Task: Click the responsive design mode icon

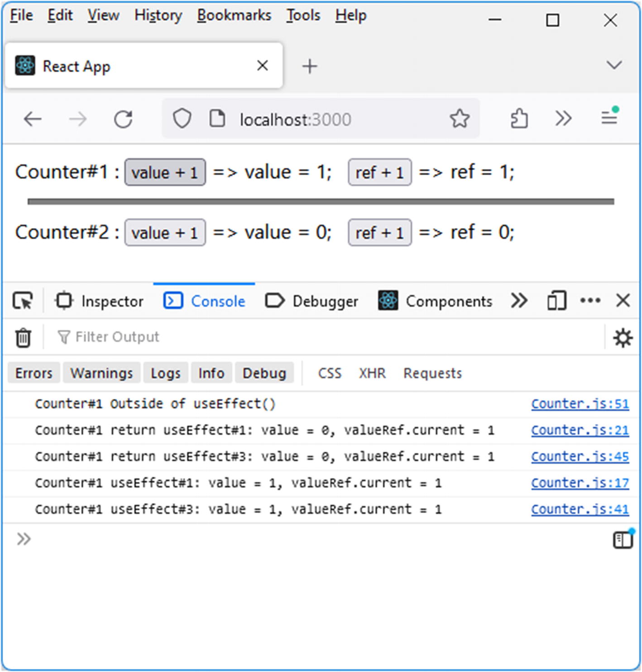Action: 556,301
